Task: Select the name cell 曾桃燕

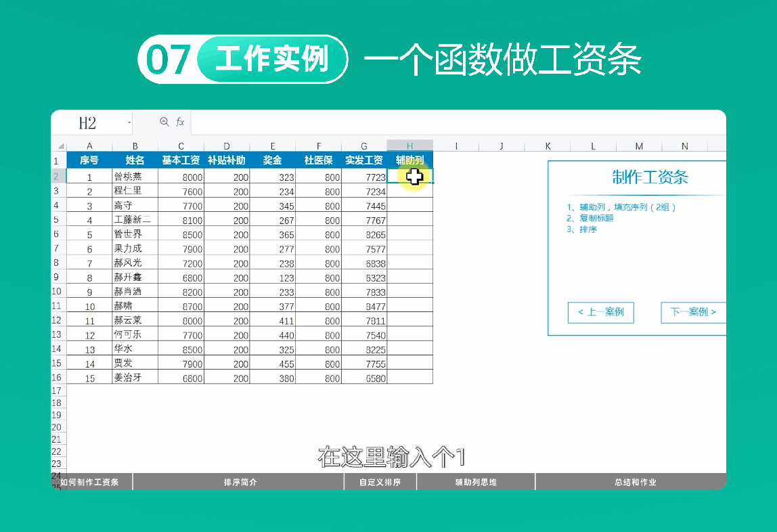Action: click(x=135, y=177)
